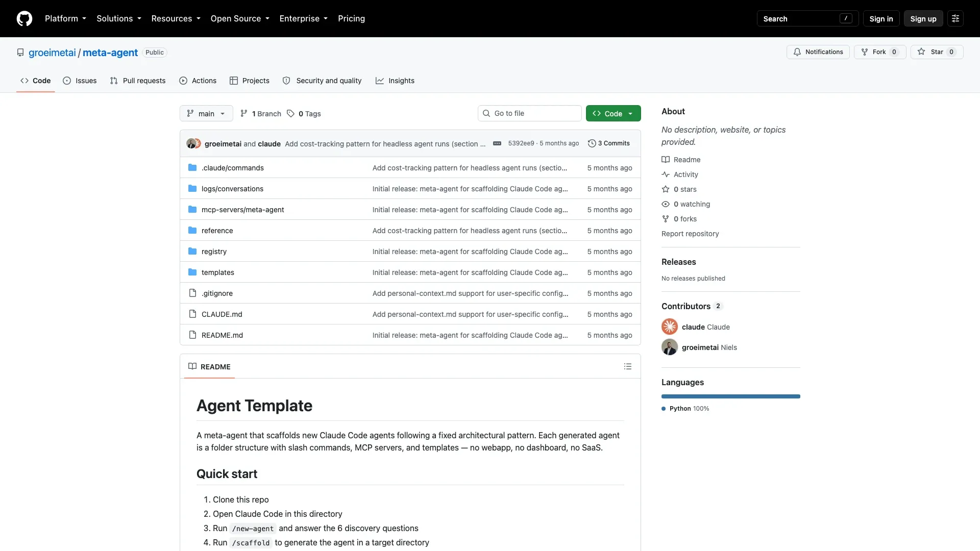View the 3 Commits history link
This screenshot has width=980, height=551.
point(609,143)
